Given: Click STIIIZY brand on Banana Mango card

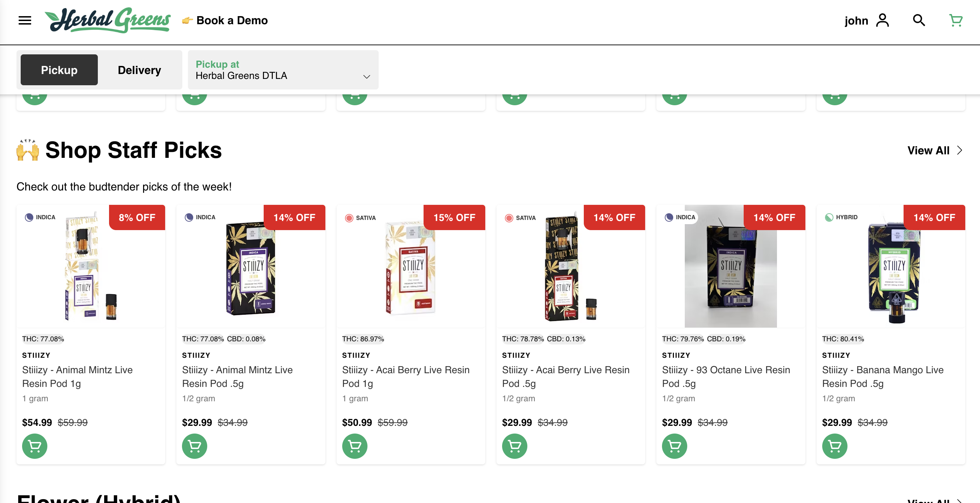Looking at the screenshot, I should click(x=836, y=355).
